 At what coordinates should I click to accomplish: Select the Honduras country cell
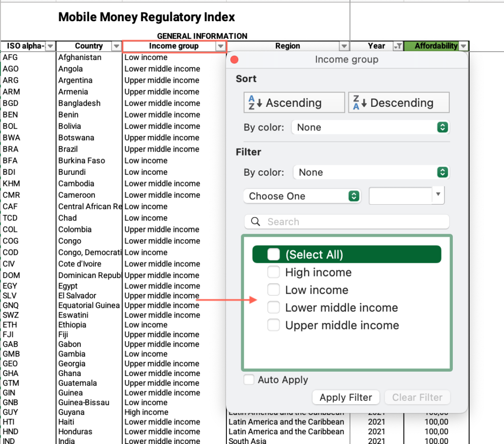tap(89, 432)
